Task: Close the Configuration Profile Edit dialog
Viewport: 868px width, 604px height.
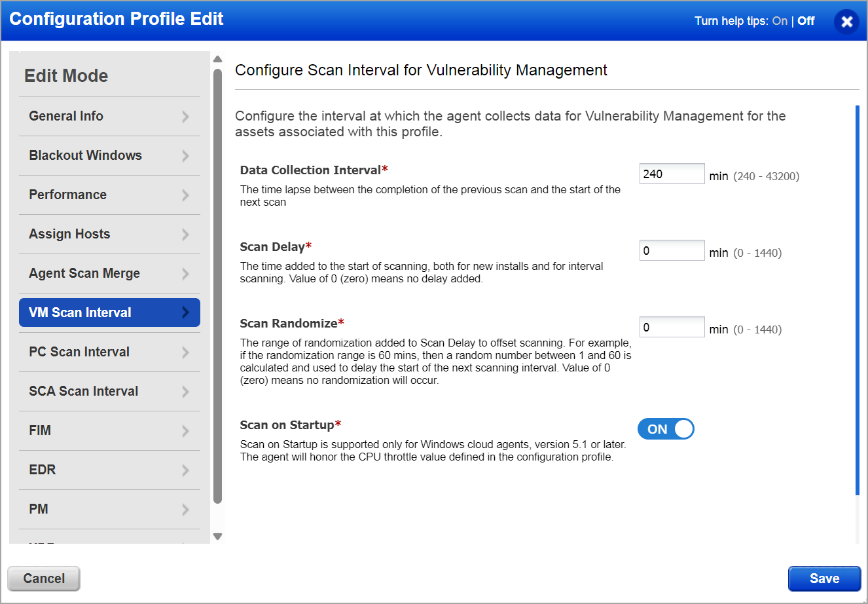Action: 846,22
